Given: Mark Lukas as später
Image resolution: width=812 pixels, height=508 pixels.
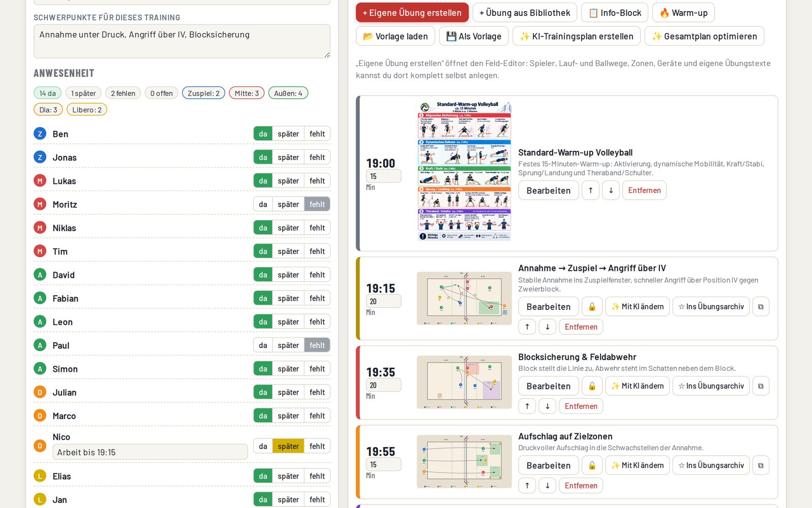Looking at the screenshot, I should click(288, 181).
